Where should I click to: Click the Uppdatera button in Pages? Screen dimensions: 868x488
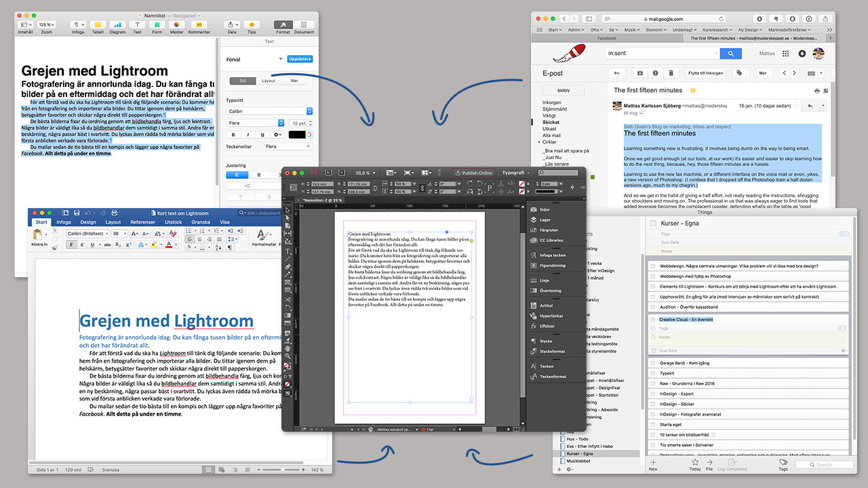(x=299, y=59)
